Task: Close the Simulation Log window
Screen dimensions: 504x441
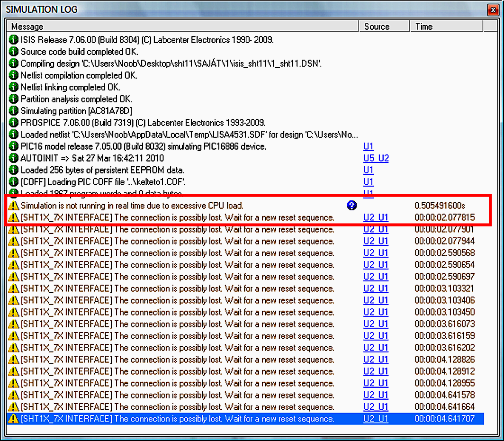Action: [493, 10]
